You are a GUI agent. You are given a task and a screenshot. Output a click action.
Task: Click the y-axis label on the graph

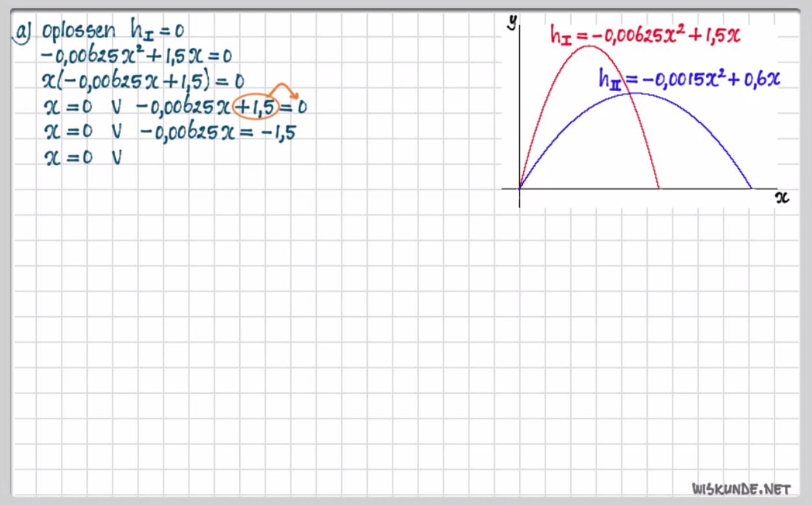pos(511,22)
